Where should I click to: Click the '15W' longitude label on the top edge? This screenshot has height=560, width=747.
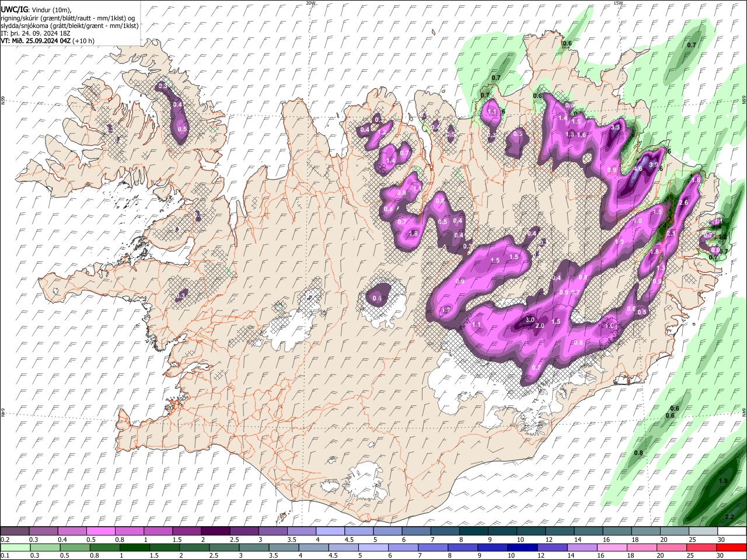coord(618,3)
